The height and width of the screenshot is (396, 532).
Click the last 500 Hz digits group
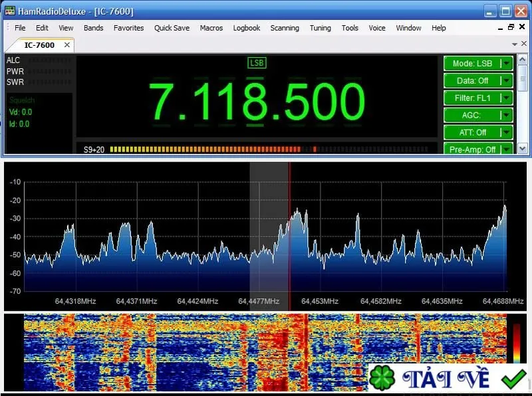click(324, 102)
